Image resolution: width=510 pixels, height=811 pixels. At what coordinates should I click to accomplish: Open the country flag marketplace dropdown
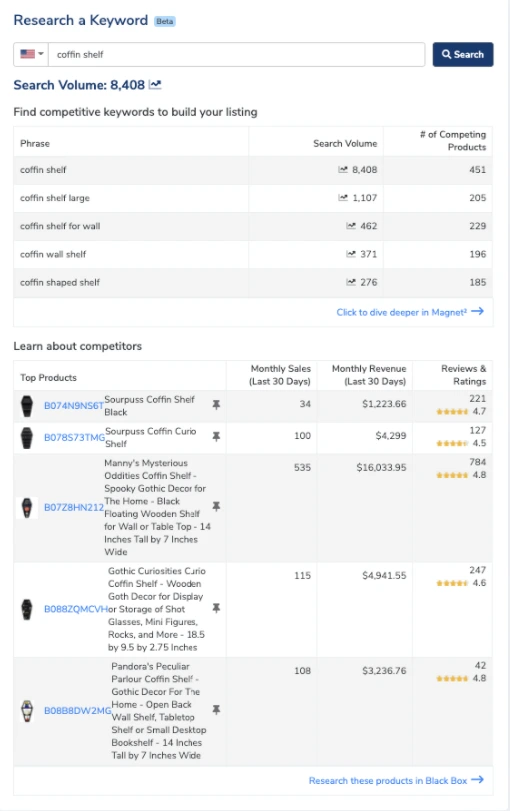click(x=31, y=54)
